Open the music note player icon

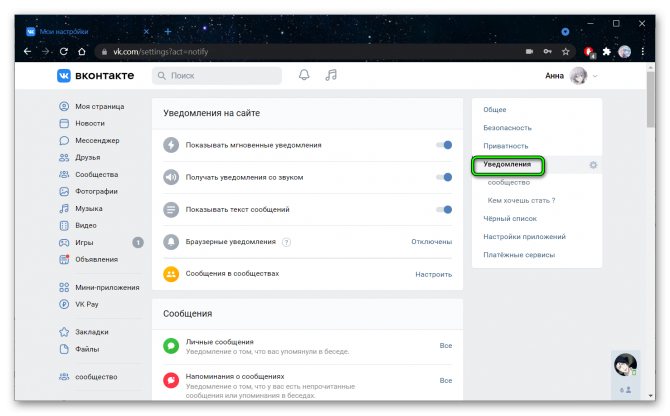point(331,75)
